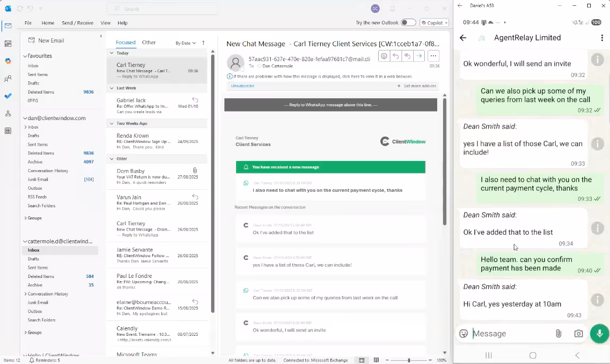
Task: Open the Dom Busby VAT Return email
Action: coord(157,176)
